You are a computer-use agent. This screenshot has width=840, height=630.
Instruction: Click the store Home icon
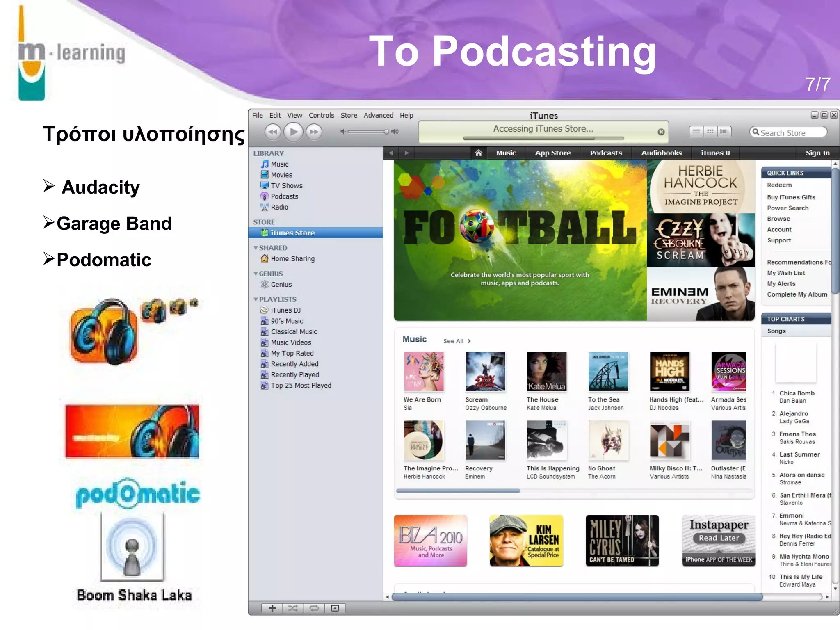pyautogui.click(x=478, y=153)
